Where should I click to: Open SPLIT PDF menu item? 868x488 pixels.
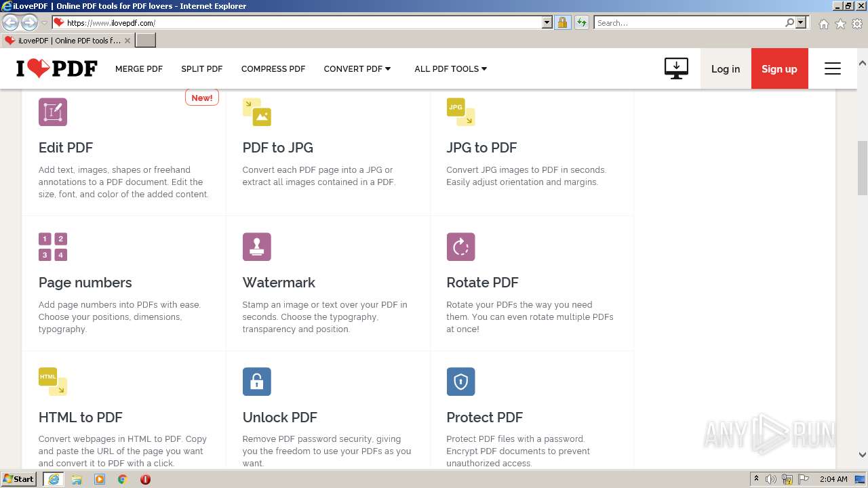coord(202,68)
